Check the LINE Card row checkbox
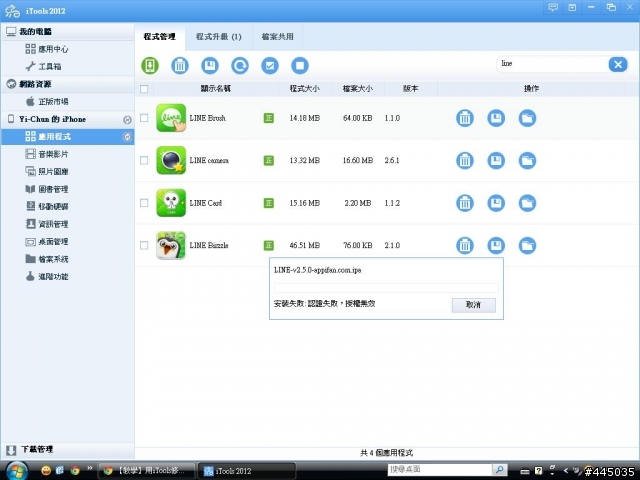The height and width of the screenshot is (480, 640). (x=144, y=203)
